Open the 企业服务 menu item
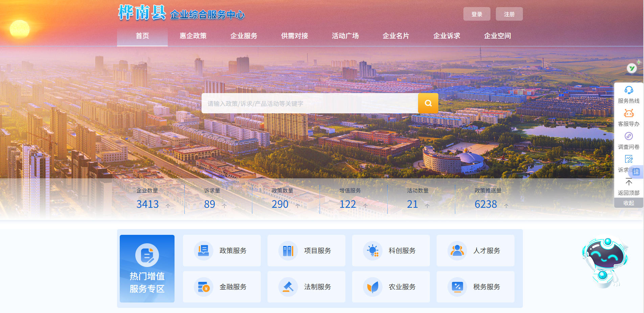This screenshot has height=313, width=644. [x=244, y=36]
